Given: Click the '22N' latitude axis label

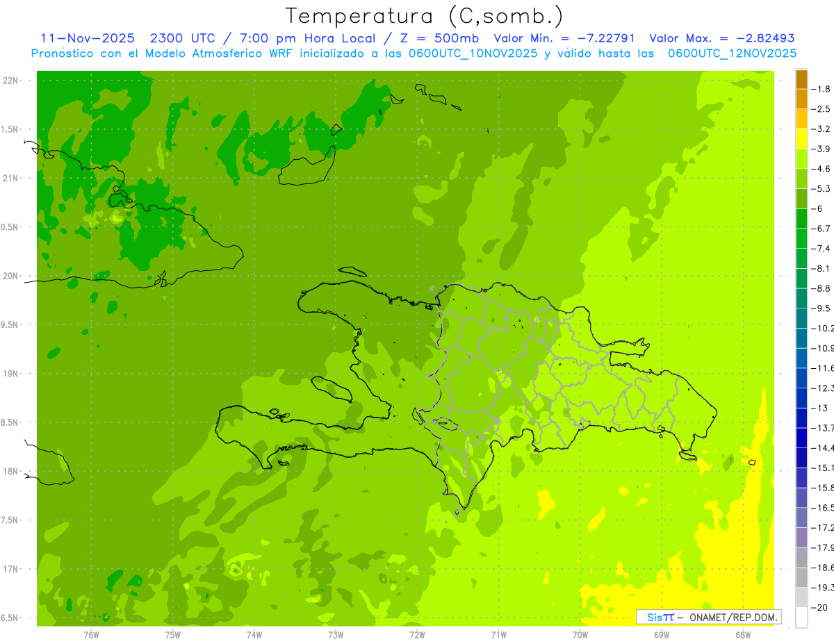Looking at the screenshot, I should 10,81.
